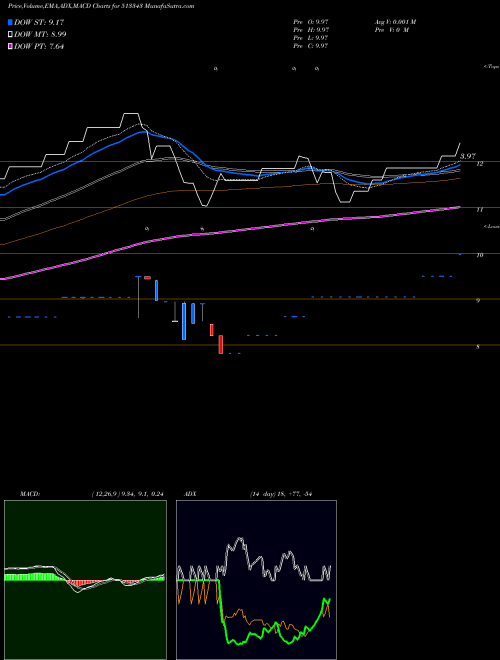Click the chart title mentioning MunafaSutra.com
Screen dimensions: 500x660
[x=101, y=7]
